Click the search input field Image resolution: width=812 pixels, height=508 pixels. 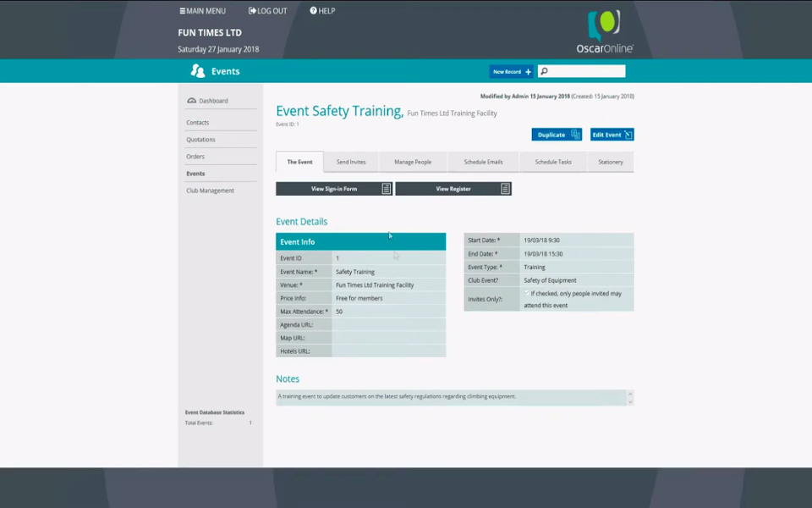(x=582, y=71)
